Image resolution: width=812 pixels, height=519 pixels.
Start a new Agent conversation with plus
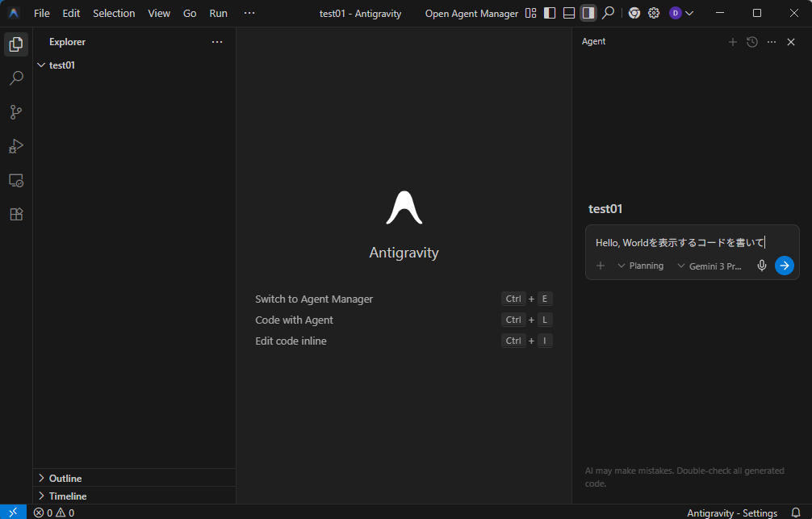(733, 42)
